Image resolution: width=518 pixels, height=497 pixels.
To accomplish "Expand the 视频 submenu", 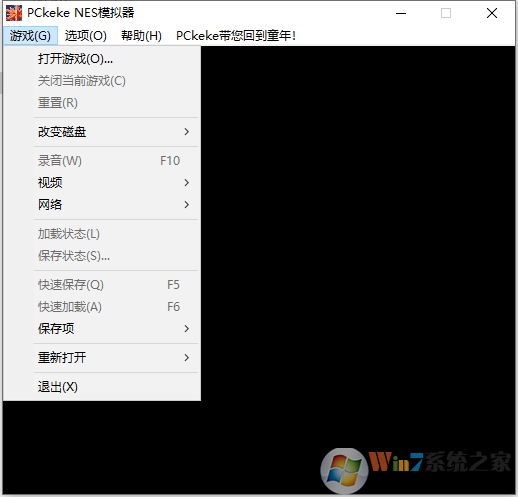I will click(102, 183).
